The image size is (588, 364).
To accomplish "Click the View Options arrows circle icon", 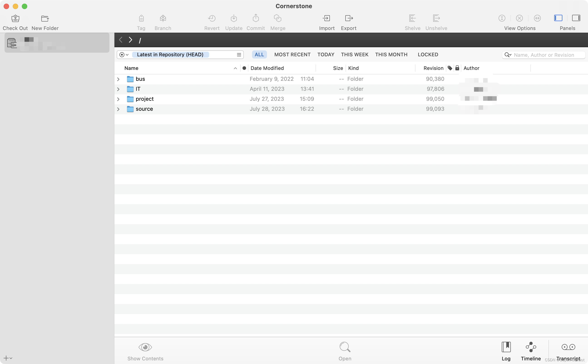I will [x=537, y=18].
